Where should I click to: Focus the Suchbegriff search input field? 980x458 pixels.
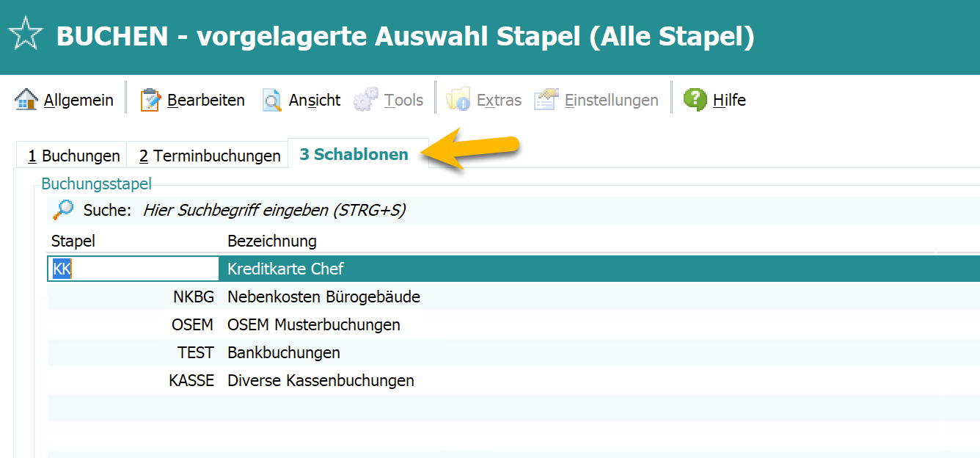274,211
